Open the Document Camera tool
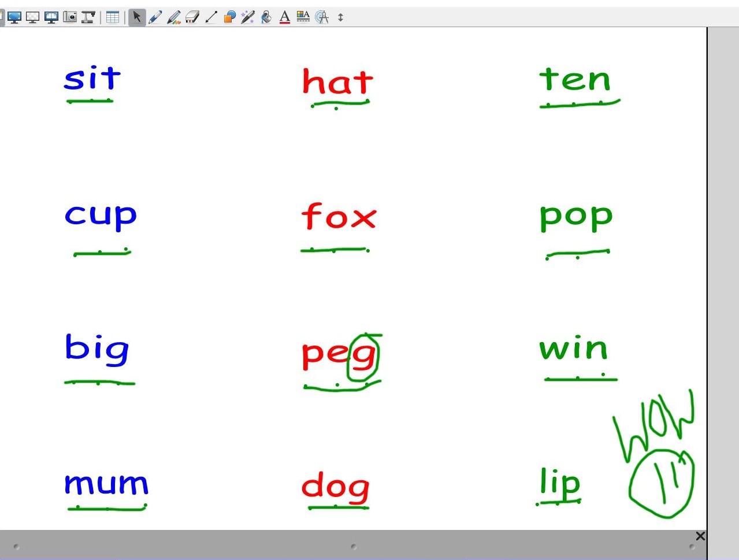 tap(88, 17)
